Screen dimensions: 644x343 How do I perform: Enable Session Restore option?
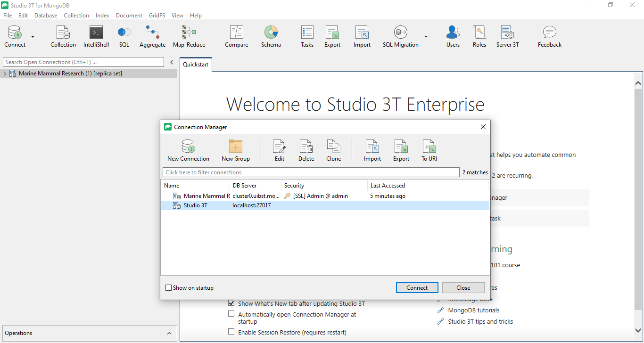(231, 331)
